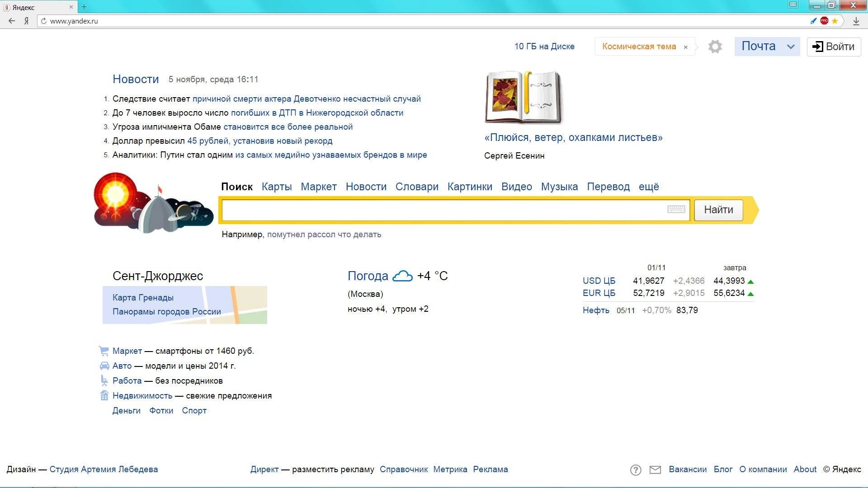Open a new browser tab

[x=84, y=7]
